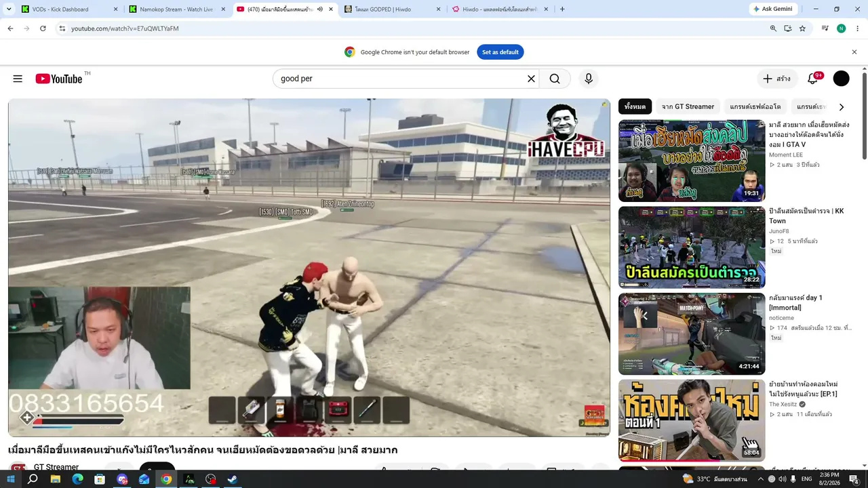Open video title กลับมาแรงค์ day 1 [Immortal]

click(795, 302)
